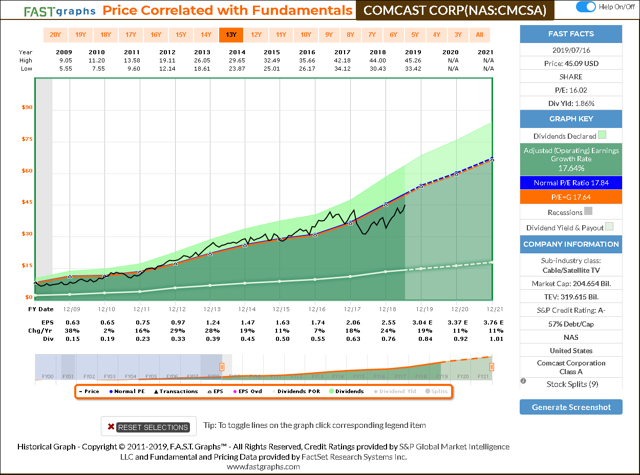Viewport: 640px width, 475px height.
Task: Select the All time range tab
Action: pos(480,35)
